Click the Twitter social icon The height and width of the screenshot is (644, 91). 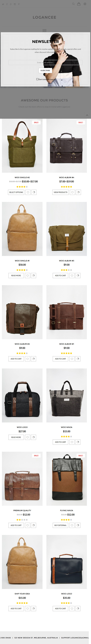click(x=3, y=4)
